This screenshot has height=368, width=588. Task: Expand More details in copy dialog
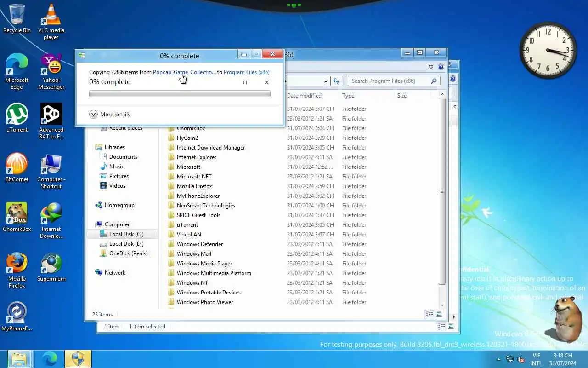tap(110, 115)
